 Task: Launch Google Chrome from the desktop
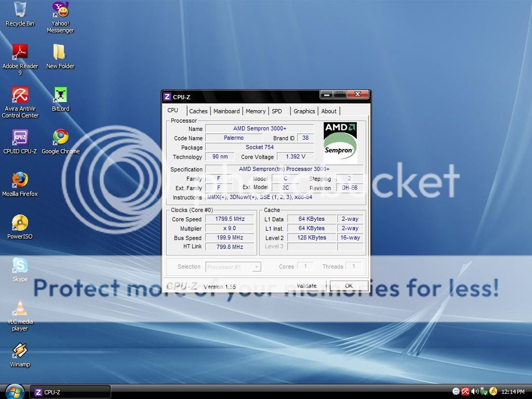tap(60, 142)
